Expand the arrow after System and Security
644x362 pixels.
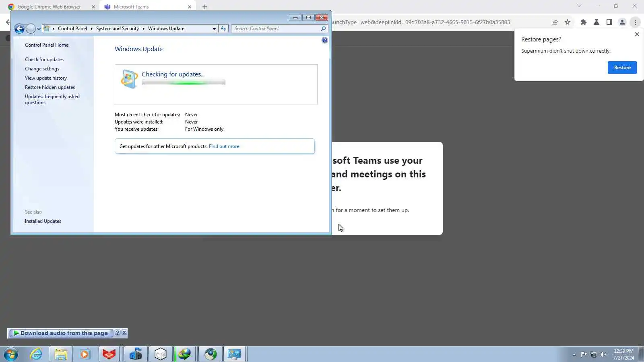(x=143, y=29)
